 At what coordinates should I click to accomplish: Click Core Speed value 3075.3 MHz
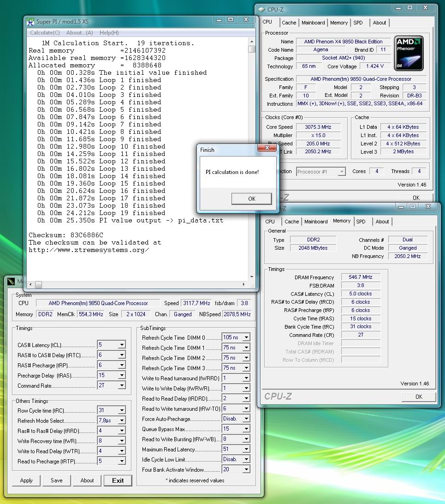coord(318,127)
